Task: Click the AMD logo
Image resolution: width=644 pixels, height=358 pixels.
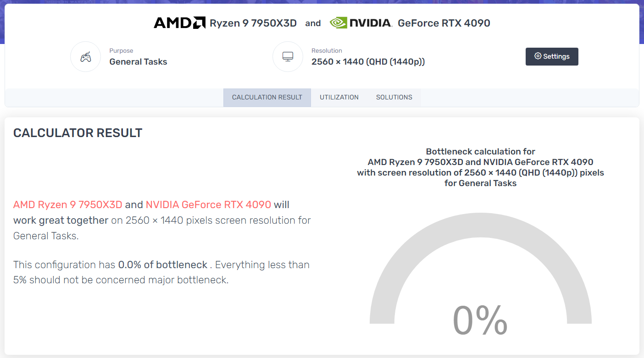Action: (x=179, y=23)
